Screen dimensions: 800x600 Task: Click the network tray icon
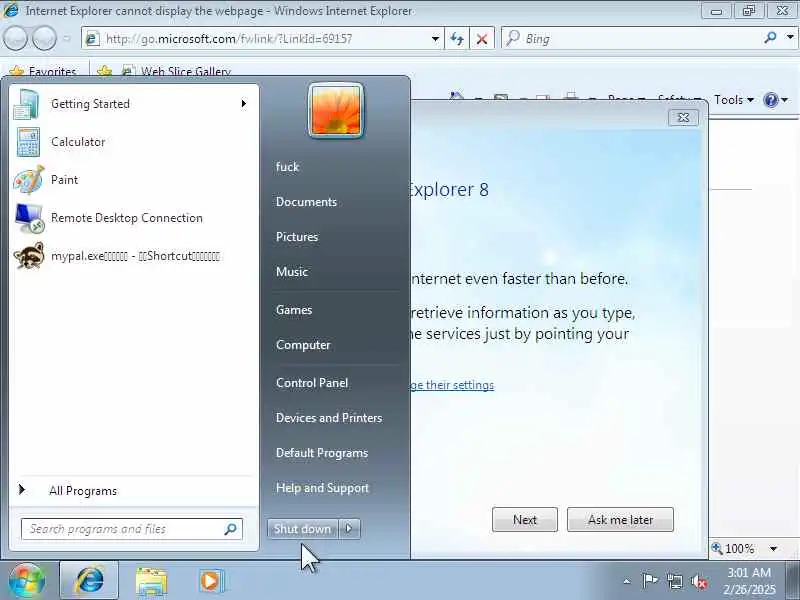pyautogui.click(x=674, y=581)
